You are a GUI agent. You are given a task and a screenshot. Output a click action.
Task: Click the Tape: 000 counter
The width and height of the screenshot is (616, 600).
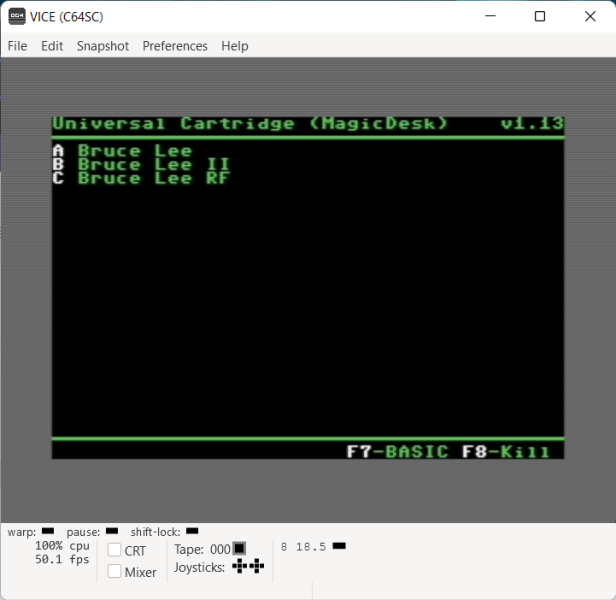point(202,549)
